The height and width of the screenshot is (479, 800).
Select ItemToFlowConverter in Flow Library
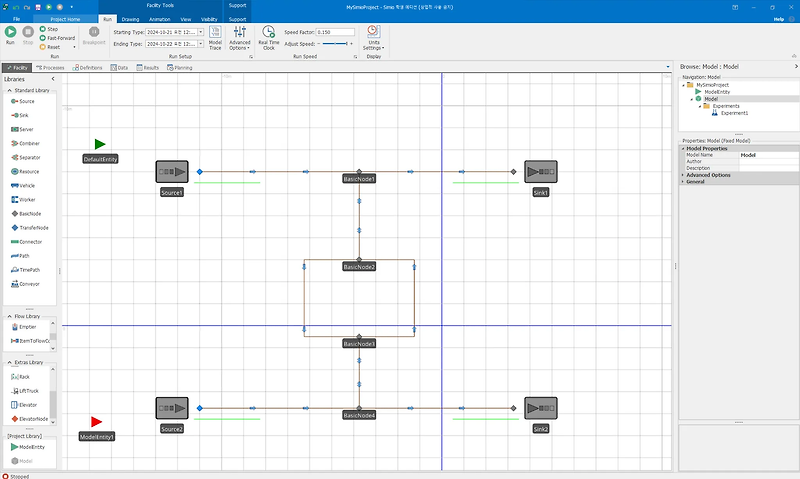click(x=30, y=341)
